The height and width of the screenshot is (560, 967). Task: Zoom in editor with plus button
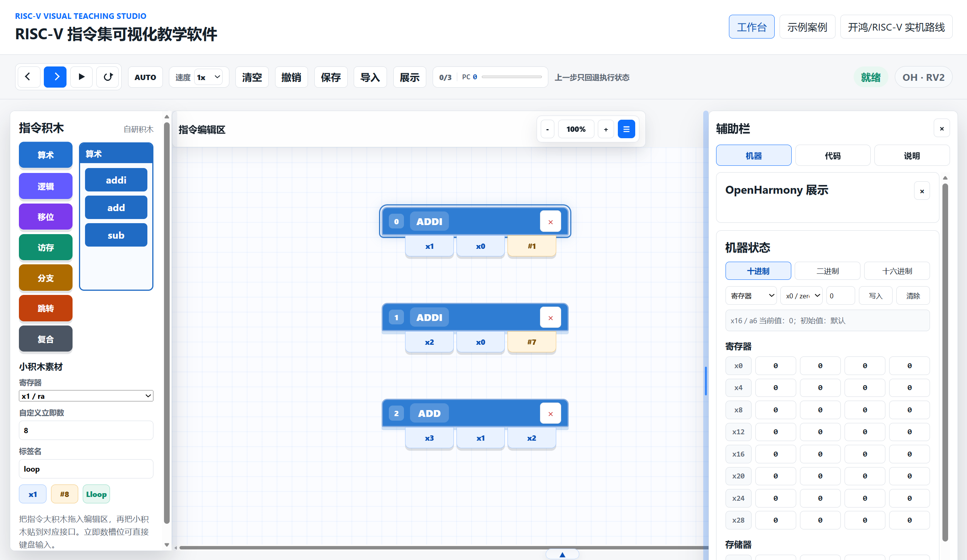point(606,129)
